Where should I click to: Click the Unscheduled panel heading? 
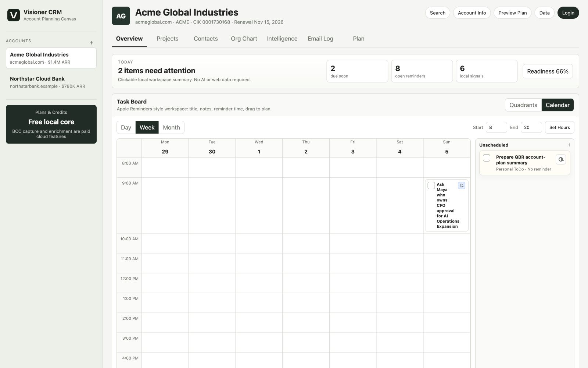tap(494, 145)
